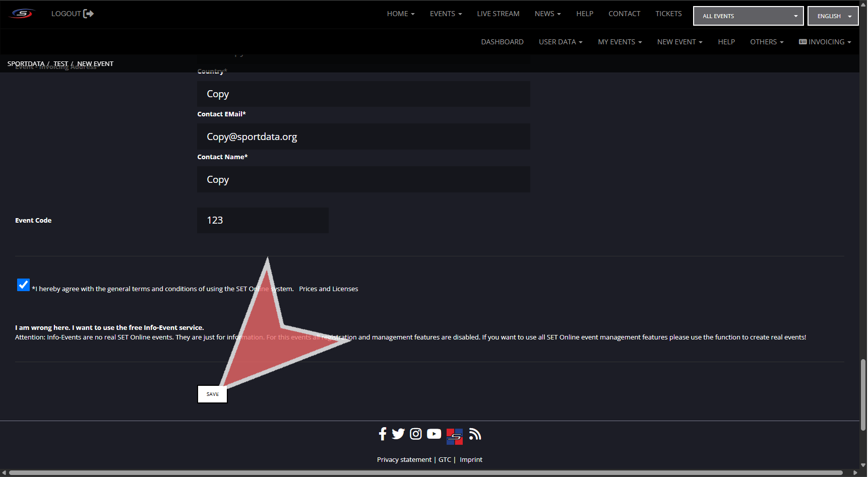Open the English language selector
868x477 pixels.
click(x=833, y=16)
